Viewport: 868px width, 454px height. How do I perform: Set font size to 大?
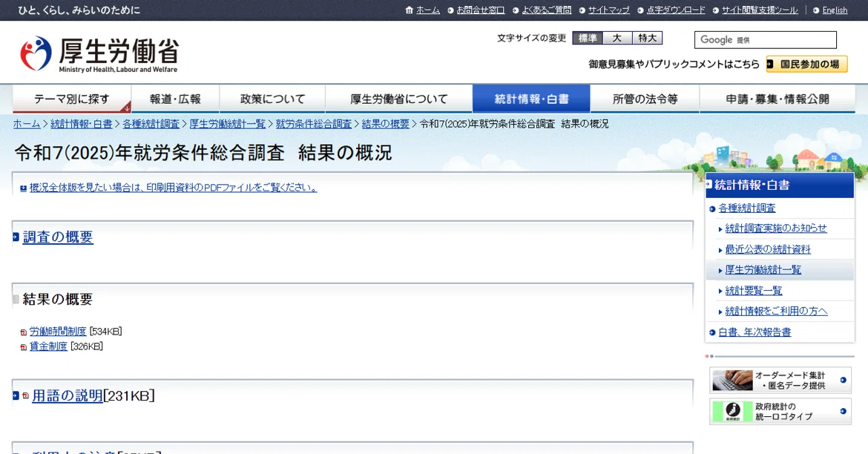(x=617, y=38)
